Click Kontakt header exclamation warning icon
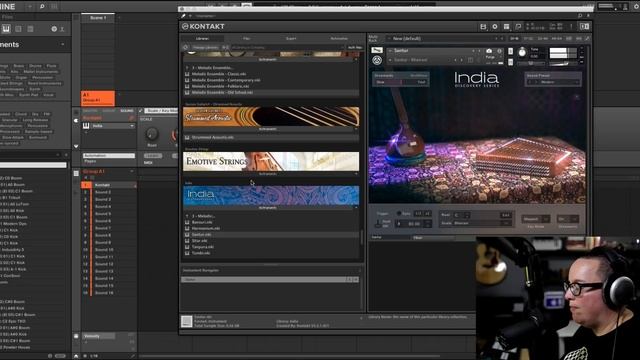This screenshot has height=360, width=640. click(571, 27)
